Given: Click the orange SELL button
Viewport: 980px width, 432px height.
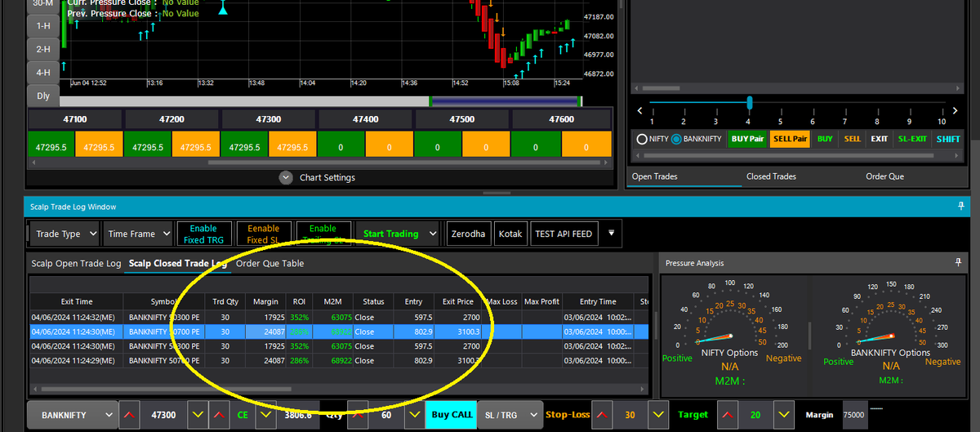Looking at the screenshot, I should coord(853,139).
